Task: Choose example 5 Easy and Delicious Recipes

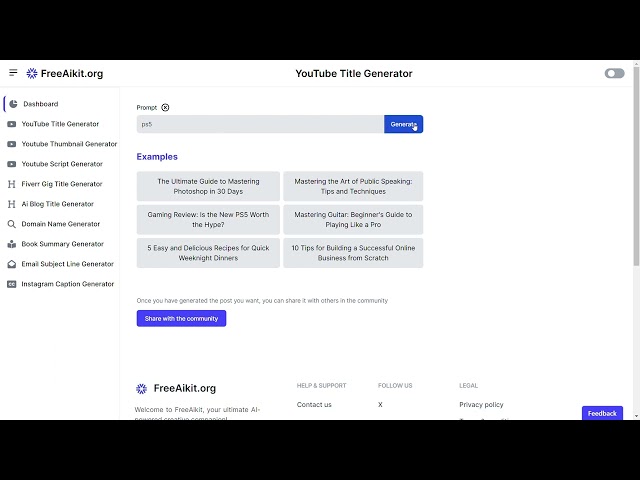Action: (208, 253)
